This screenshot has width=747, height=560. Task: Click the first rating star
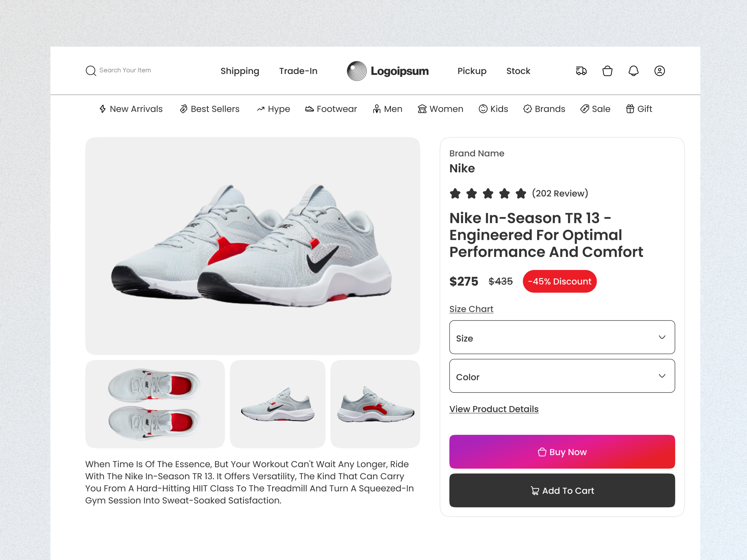pyautogui.click(x=455, y=193)
